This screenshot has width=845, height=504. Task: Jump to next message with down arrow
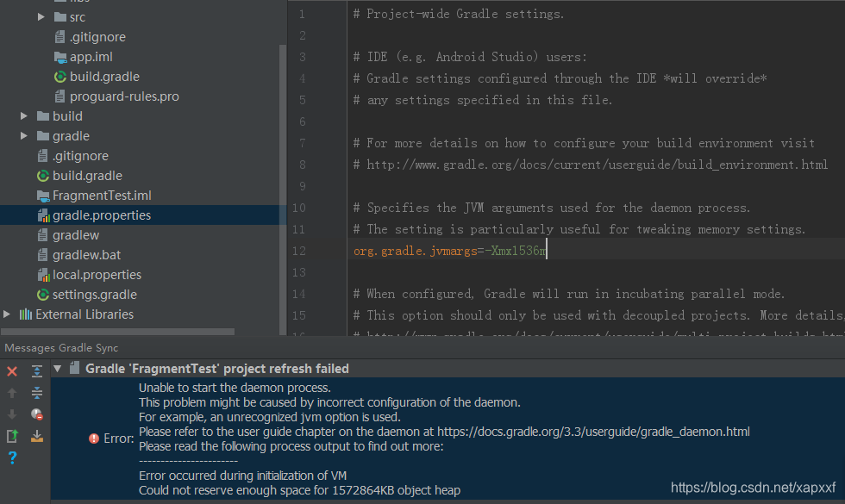click(x=11, y=415)
